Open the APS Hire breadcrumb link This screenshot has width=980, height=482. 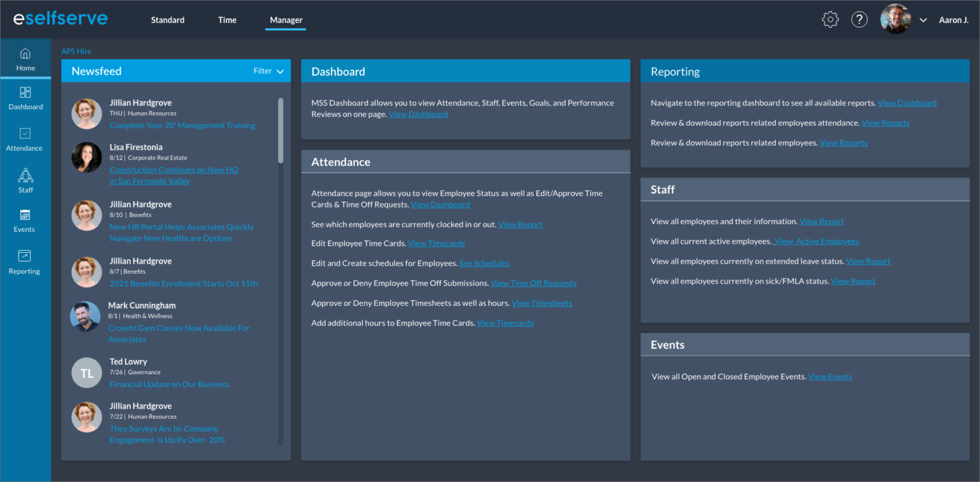pyautogui.click(x=76, y=51)
